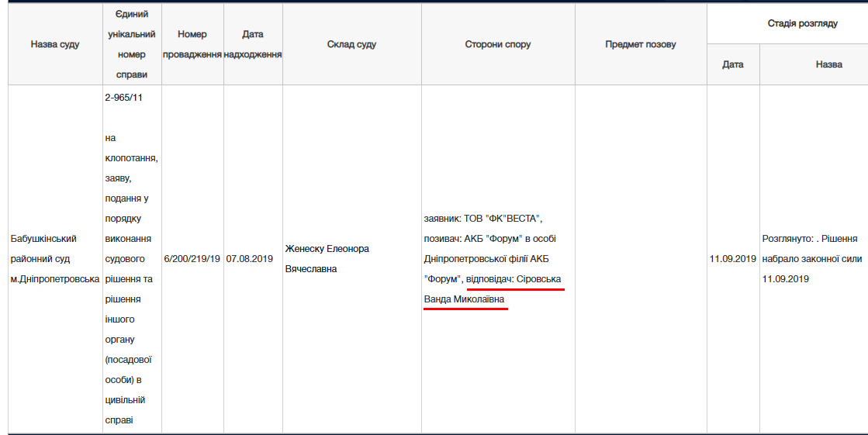Select the 'Склад суду' column header

pyautogui.click(x=351, y=44)
